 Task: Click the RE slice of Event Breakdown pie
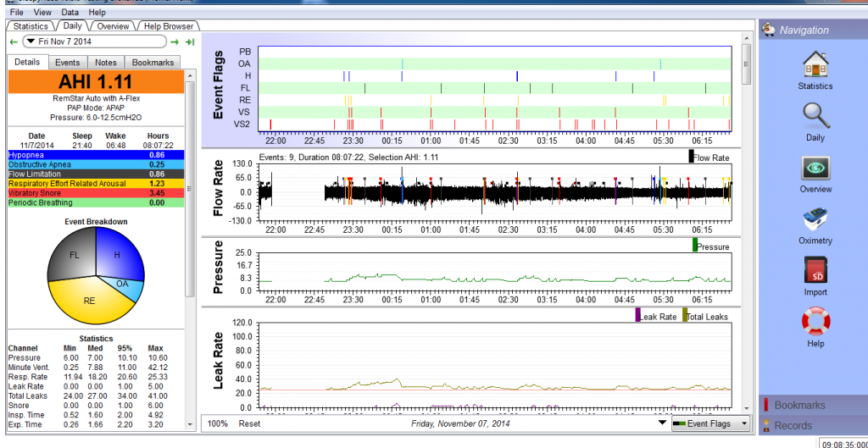pyautogui.click(x=88, y=301)
